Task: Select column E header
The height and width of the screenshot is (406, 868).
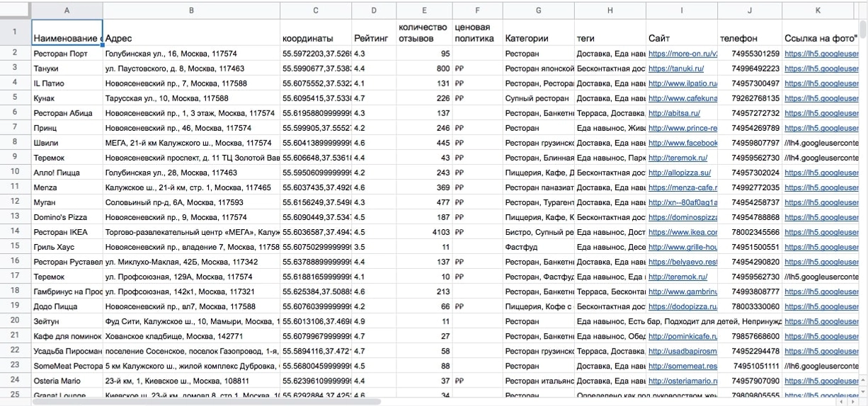Action: (423, 10)
